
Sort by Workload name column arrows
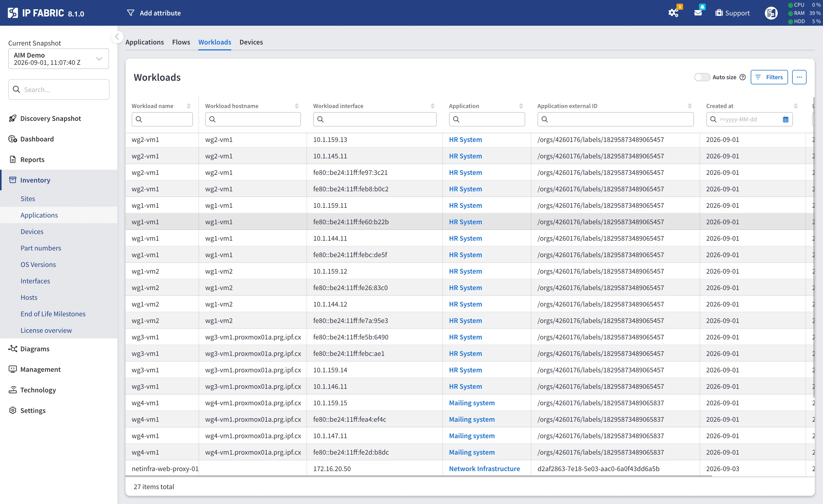click(x=189, y=106)
